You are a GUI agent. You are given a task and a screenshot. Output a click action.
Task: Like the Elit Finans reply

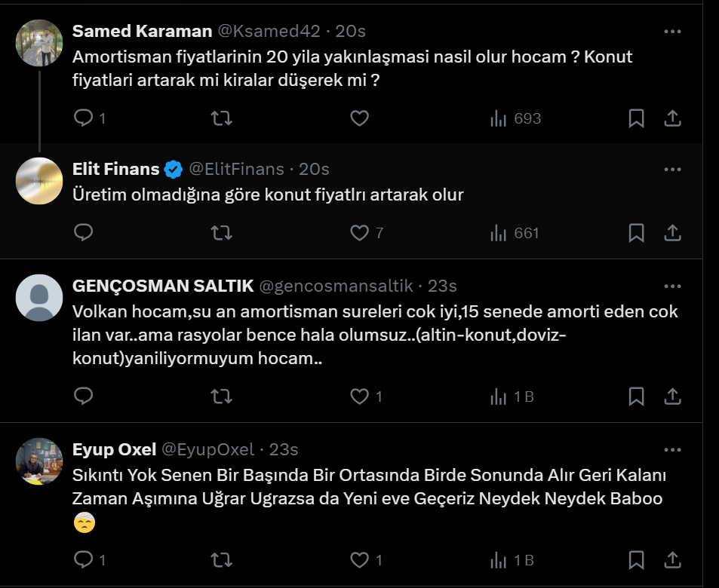coord(360,233)
